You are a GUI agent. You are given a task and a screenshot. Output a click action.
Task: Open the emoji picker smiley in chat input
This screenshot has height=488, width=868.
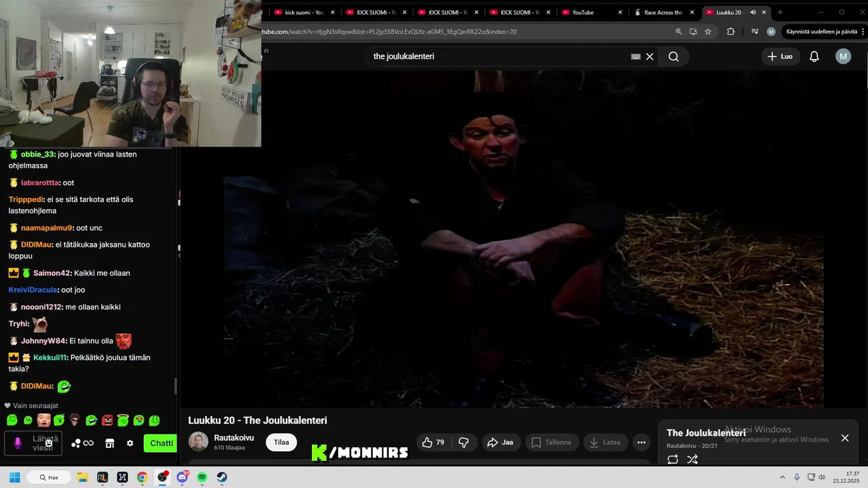[49, 443]
